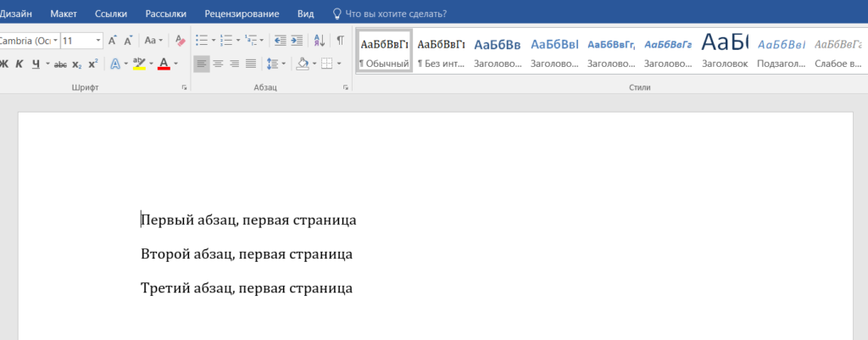Center the paragraph text
868x340 pixels.
click(x=218, y=64)
